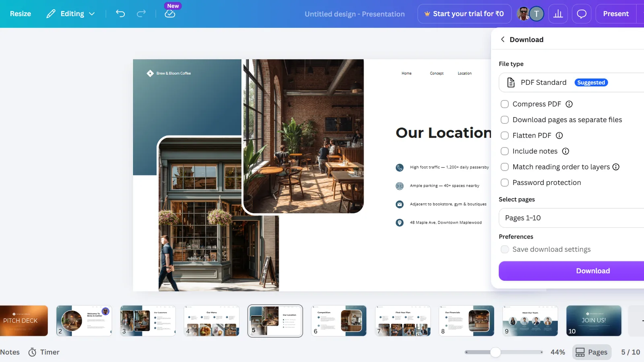The image size is (644, 362).
Task: Click the 44% zoom percentage
Action: (x=558, y=352)
